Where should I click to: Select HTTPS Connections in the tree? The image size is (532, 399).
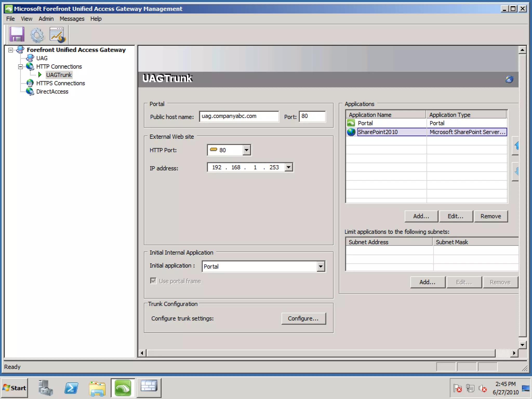pos(61,83)
